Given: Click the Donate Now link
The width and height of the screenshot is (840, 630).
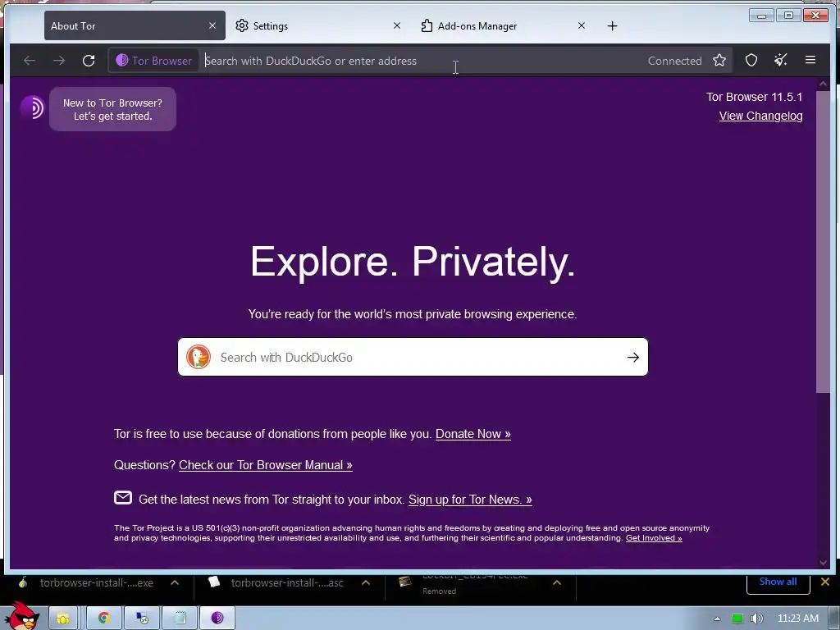Looking at the screenshot, I should pos(473,434).
